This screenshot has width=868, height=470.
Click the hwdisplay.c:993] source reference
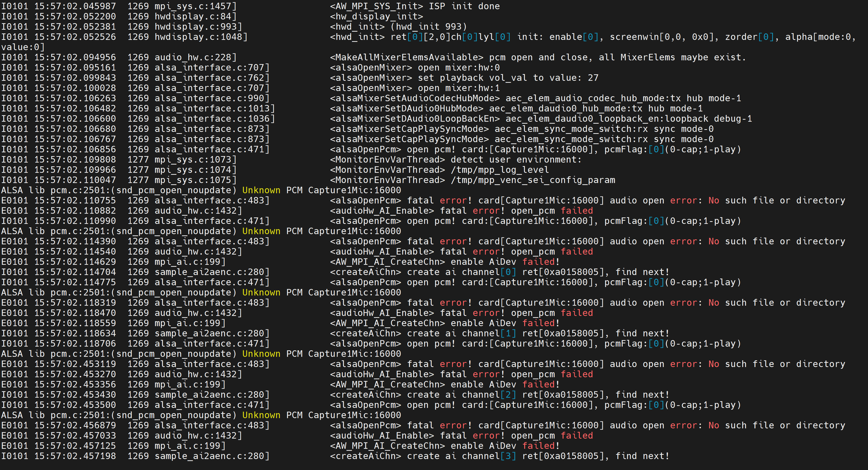point(198,26)
